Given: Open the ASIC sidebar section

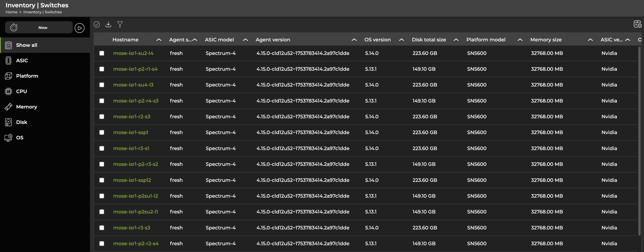Looking at the screenshot, I should coord(22,61).
